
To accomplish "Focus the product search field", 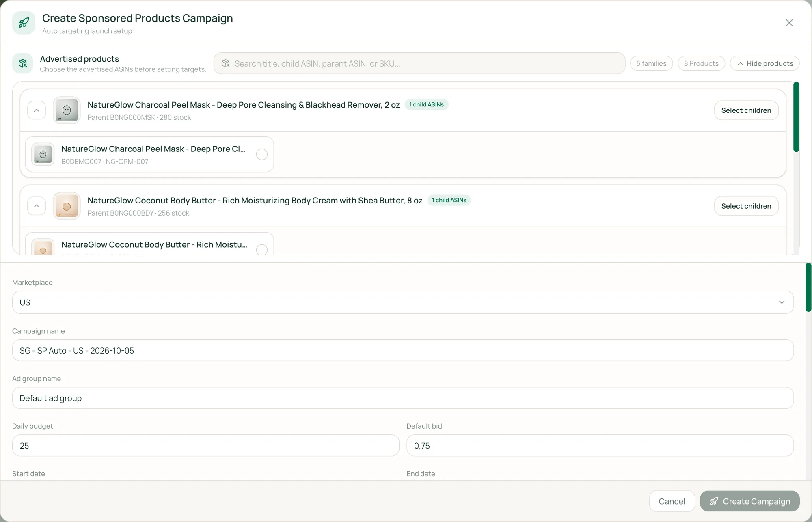I will coord(419,63).
